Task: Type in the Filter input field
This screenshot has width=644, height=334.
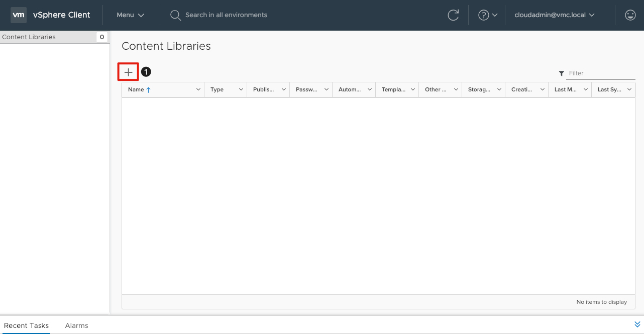Action: [x=600, y=73]
